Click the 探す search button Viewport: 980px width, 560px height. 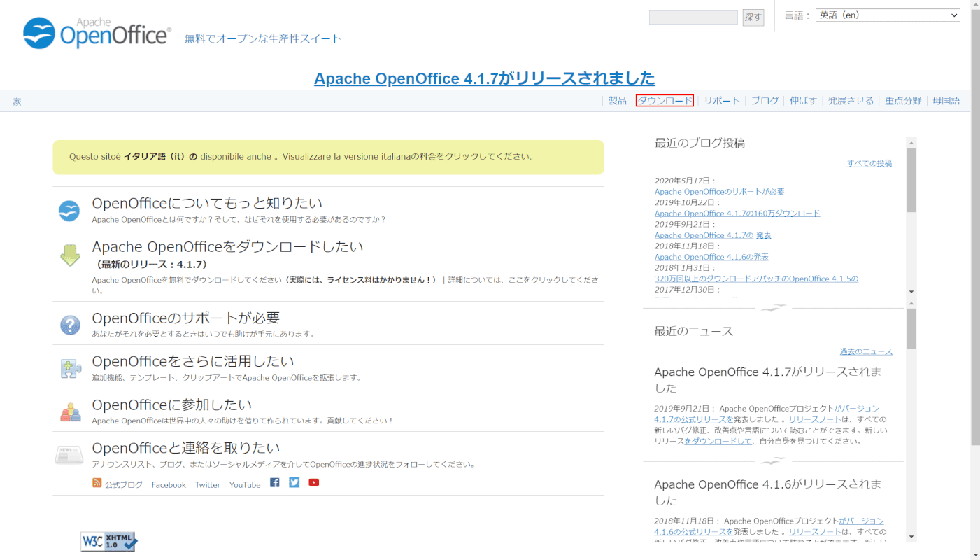click(x=753, y=17)
